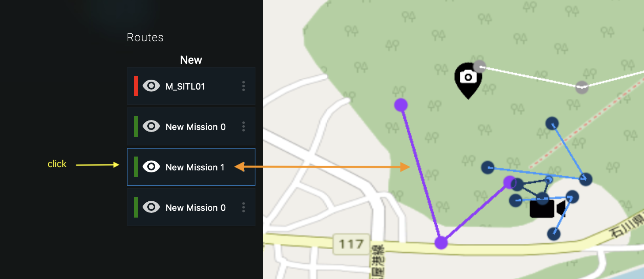This screenshot has height=279, width=644.
Task: Click the red color bar of M_SITL01
Action: coord(136,86)
